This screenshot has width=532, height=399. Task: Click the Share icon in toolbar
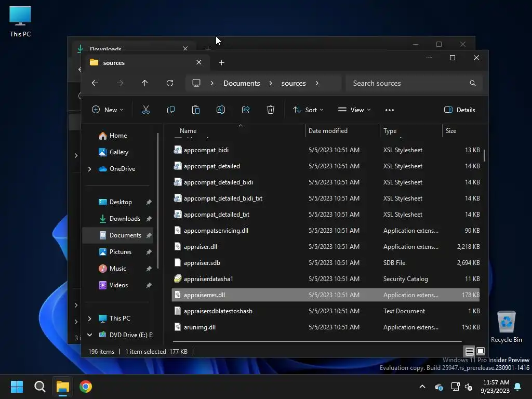point(246,110)
